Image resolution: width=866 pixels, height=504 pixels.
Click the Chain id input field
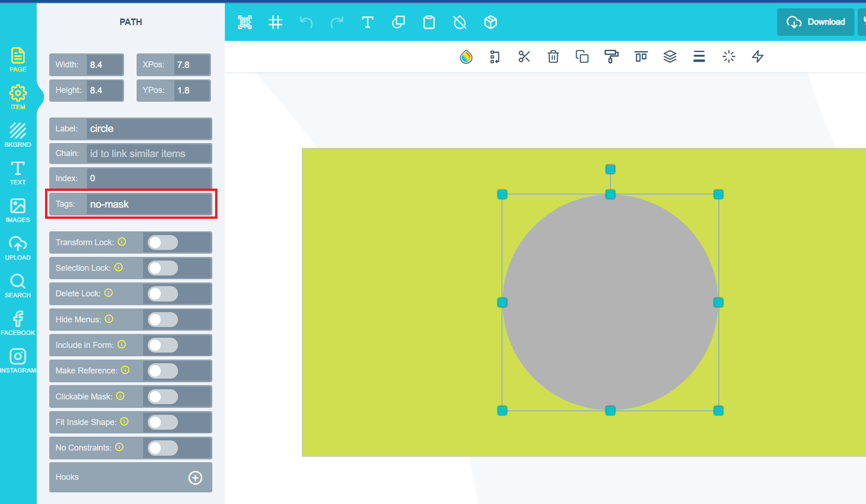click(149, 154)
